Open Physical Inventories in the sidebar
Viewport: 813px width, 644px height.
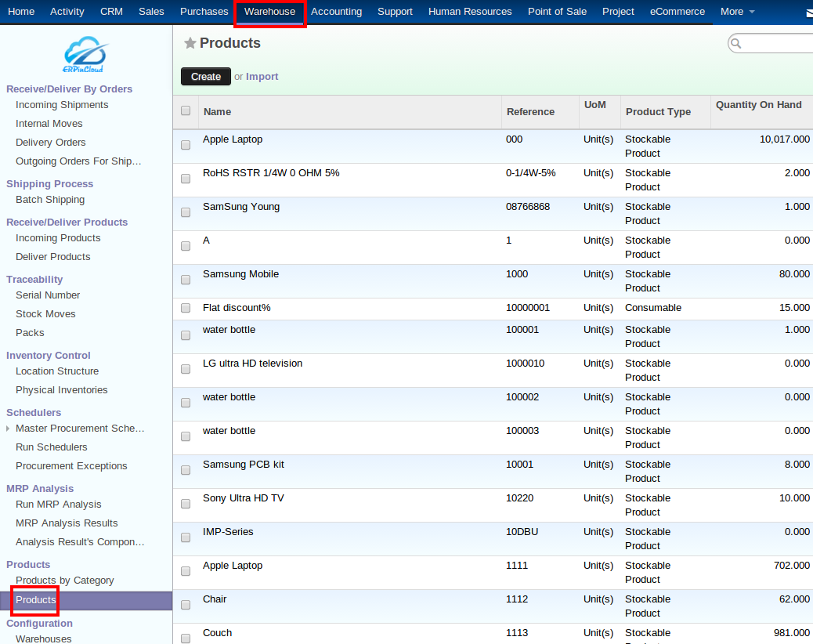62,390
